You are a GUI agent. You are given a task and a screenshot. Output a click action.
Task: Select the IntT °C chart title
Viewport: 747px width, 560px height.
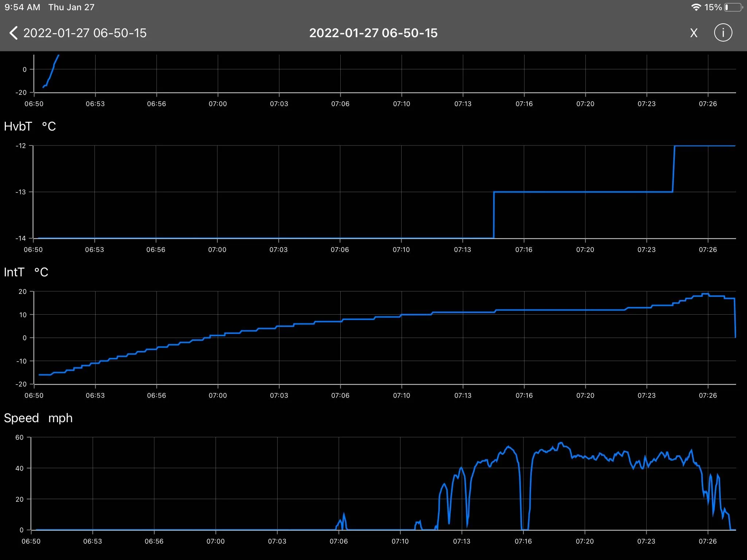coord(26,272)
